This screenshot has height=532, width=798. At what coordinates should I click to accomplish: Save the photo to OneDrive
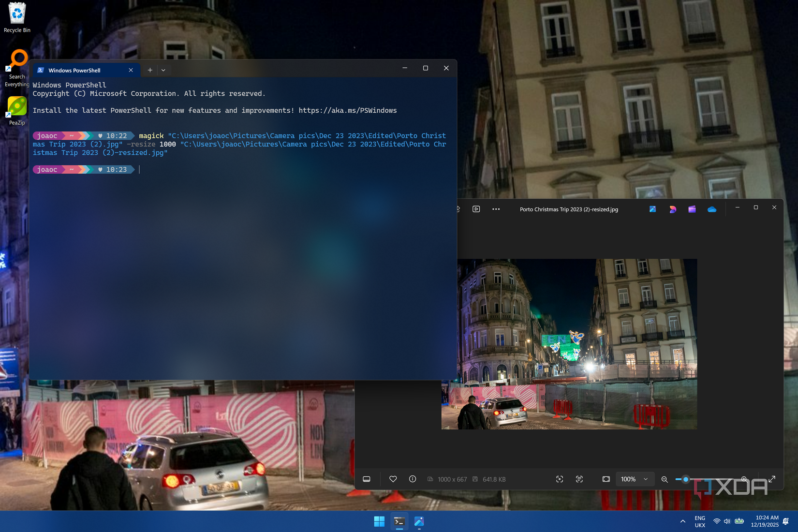(711, 209)
